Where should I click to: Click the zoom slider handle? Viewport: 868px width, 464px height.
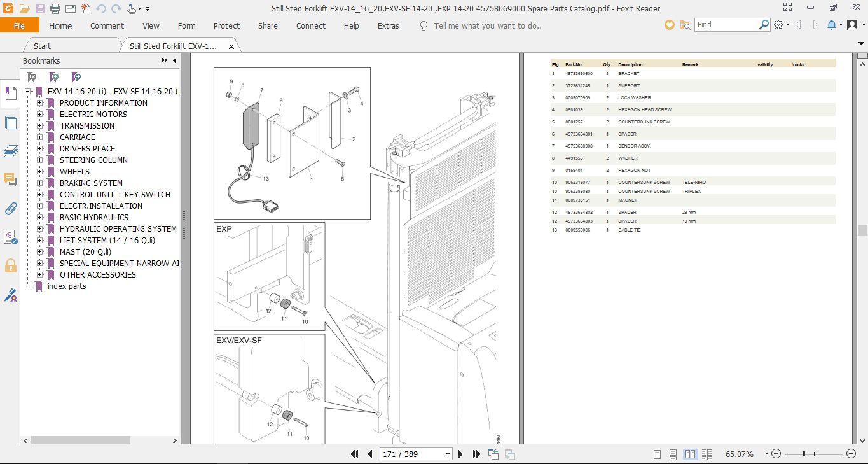coord(804,454)
